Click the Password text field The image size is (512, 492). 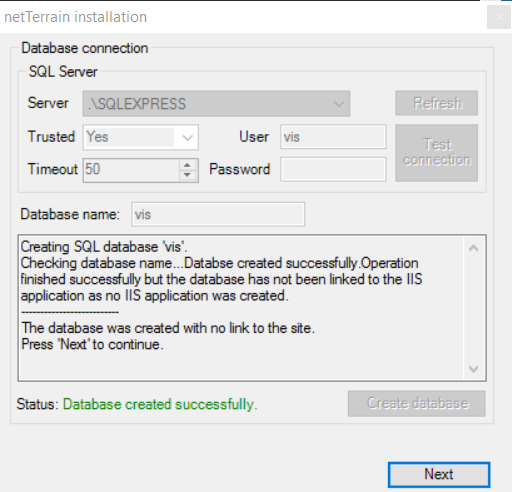(x=333, y=169)
